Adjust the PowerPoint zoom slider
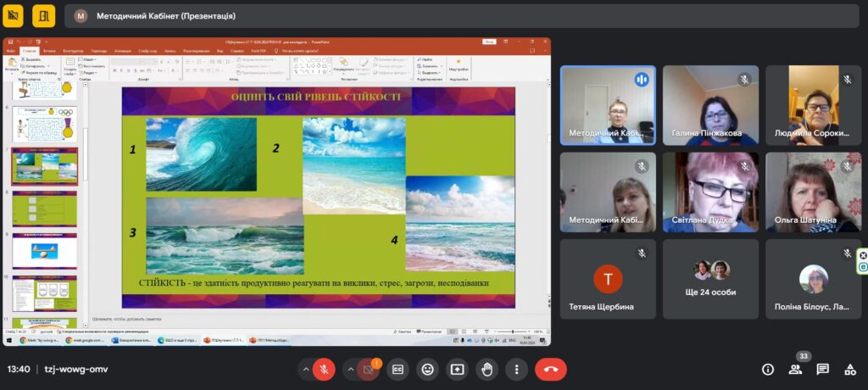Viewport: 868px width, 390px height. click(512, 331)
